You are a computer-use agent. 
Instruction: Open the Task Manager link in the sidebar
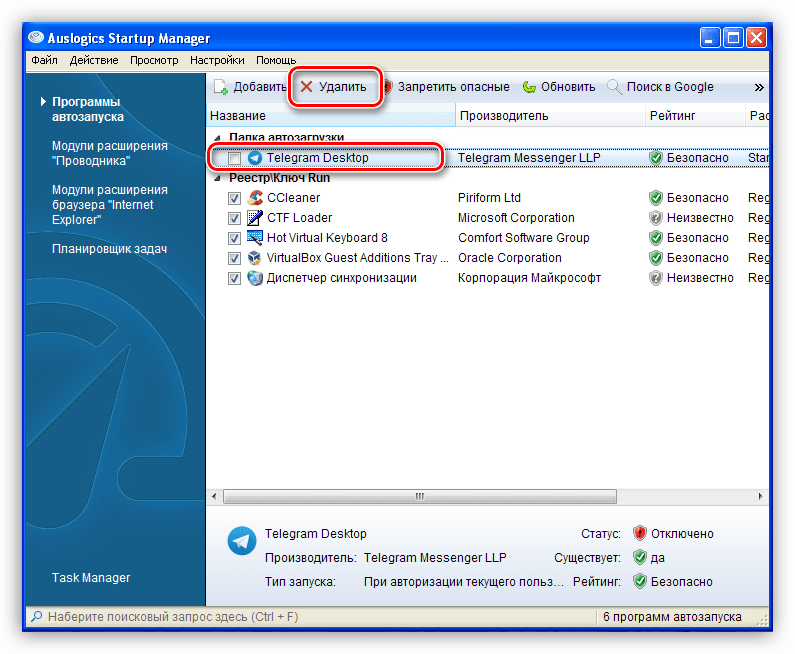point(91,578)
